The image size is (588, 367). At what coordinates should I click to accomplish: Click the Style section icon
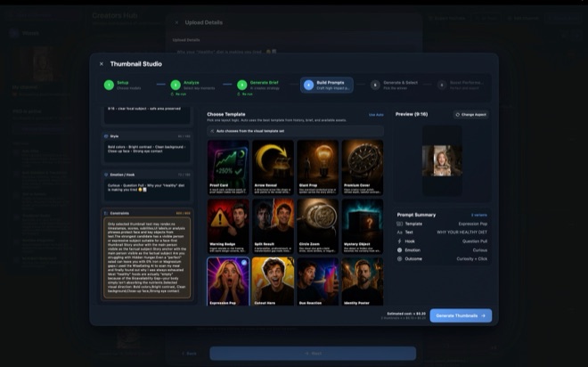click(x=106, y=136)
